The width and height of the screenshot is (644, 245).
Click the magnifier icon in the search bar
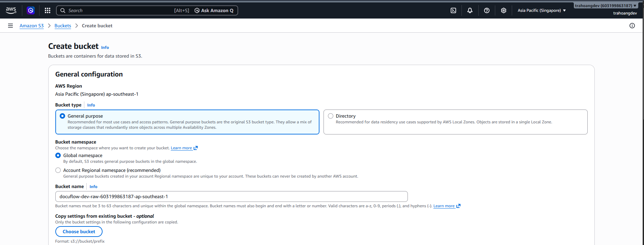coord(63,10)
